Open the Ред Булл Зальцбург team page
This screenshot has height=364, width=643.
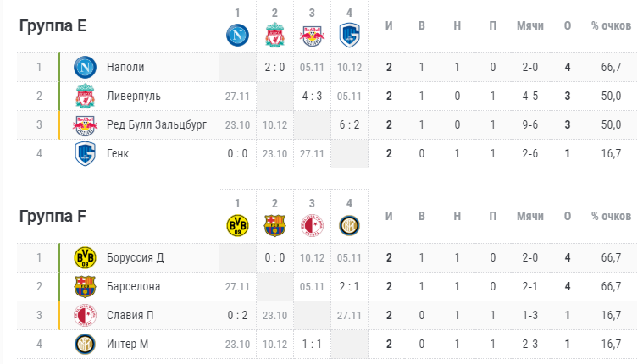tap(157, 124)
